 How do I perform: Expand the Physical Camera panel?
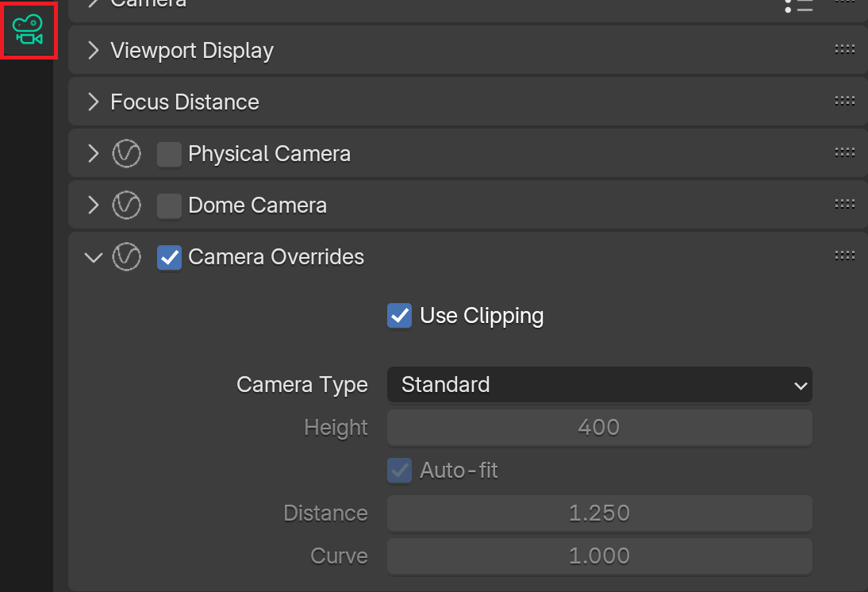point(94,153)
